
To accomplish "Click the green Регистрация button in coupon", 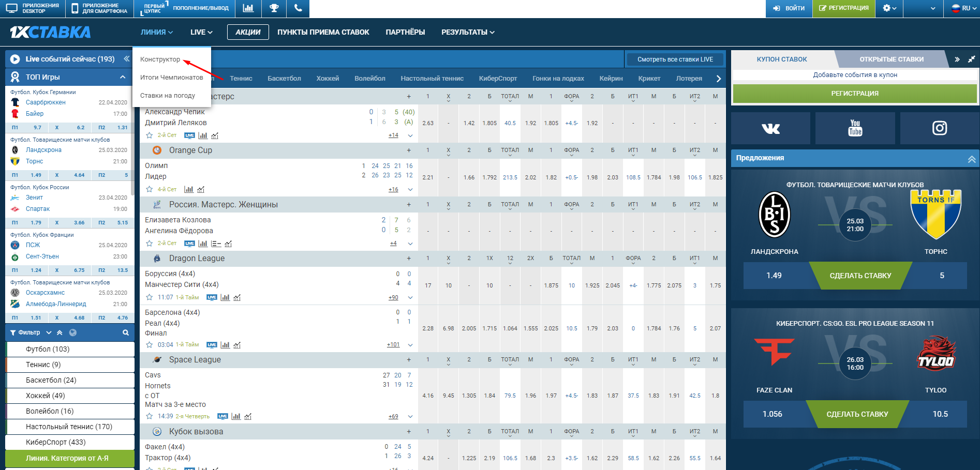I will click(854, 94).
